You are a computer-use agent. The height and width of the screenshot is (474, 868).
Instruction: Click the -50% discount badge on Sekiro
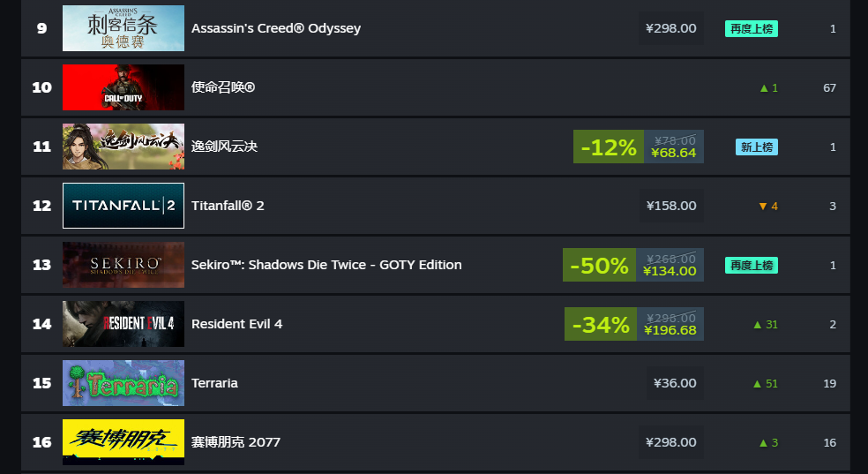600,265
